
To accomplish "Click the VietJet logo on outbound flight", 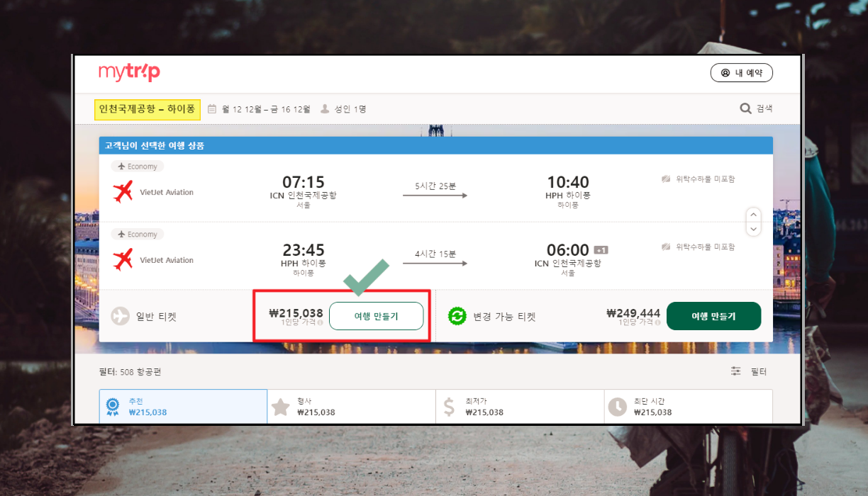I will tap(123, 192).
